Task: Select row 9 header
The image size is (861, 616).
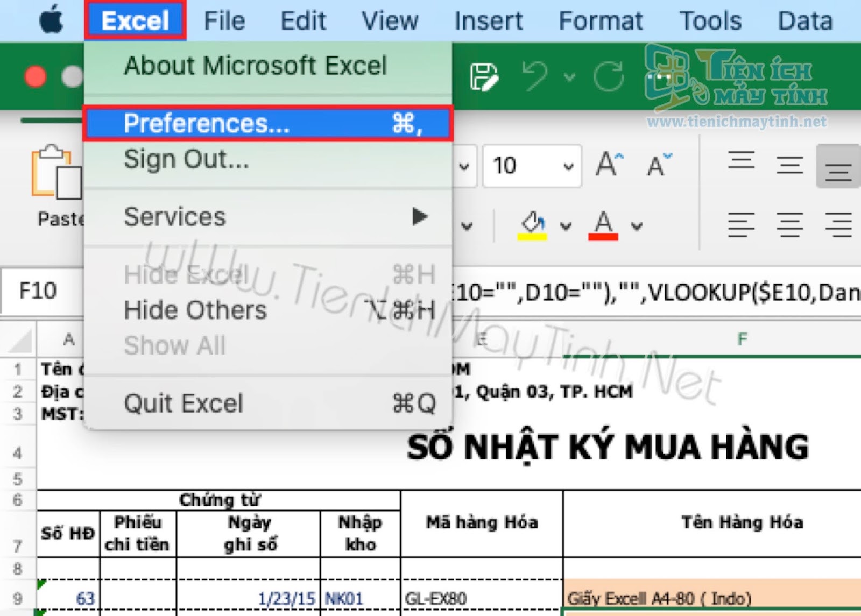Action: tap(18, 598)
